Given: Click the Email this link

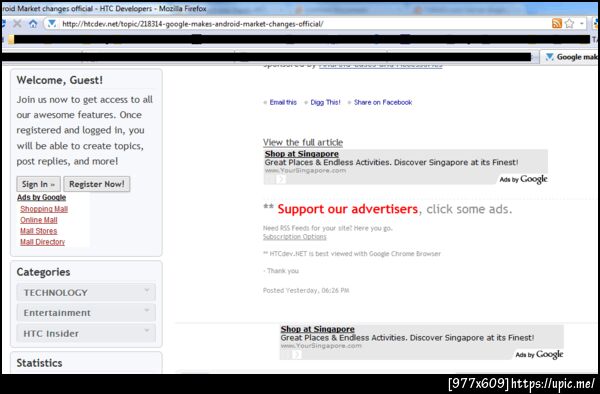Looking at the screenshot, I should click(x=283, y=102).
